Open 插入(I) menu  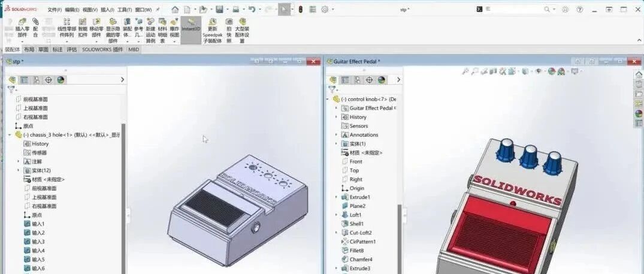[107, 10]
